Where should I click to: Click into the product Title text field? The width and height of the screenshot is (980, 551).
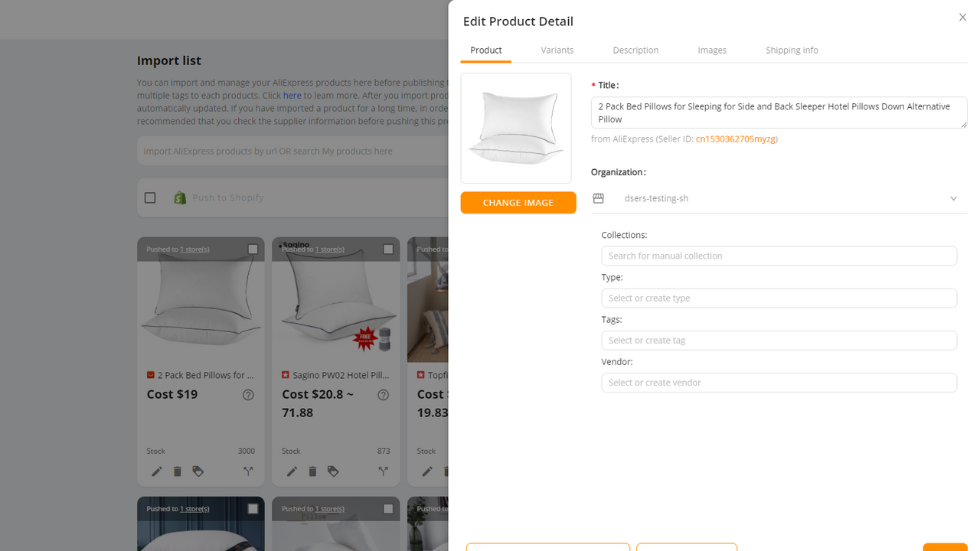coord(779,112)
